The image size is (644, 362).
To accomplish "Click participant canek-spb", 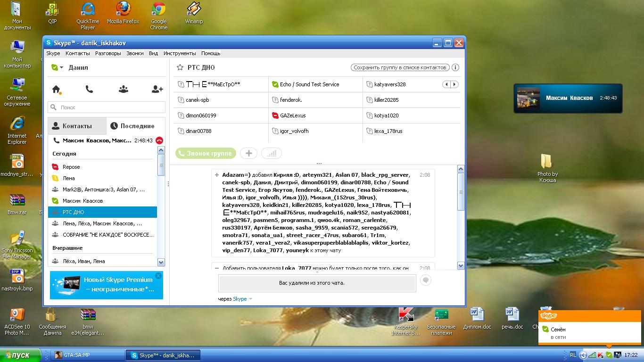I will coord(197,100).
